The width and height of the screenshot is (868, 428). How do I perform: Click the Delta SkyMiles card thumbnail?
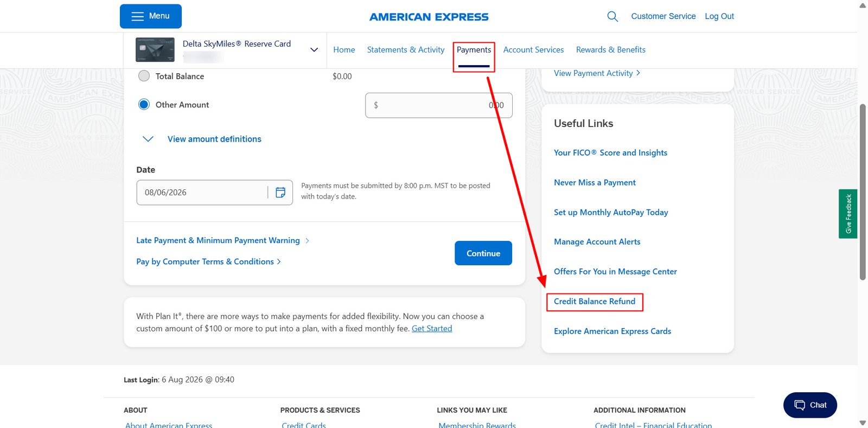155,50
